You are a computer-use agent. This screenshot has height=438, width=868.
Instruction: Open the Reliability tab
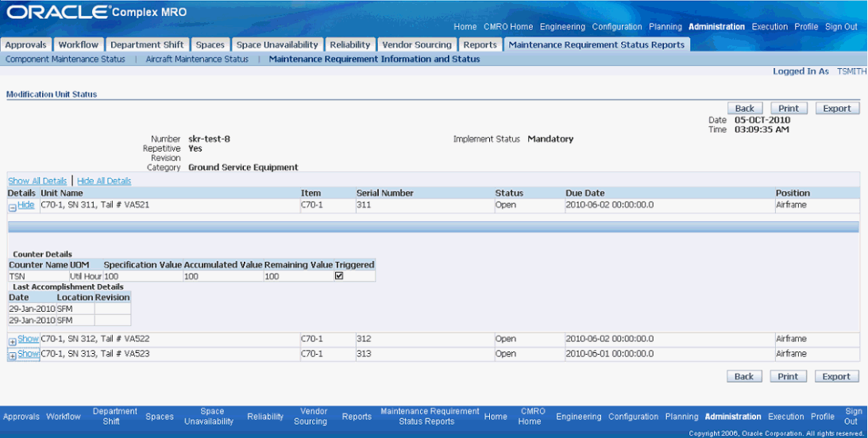(x=350, y=44)
